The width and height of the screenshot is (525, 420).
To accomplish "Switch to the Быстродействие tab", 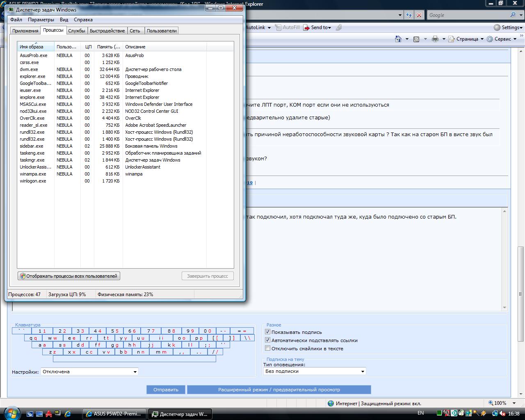I will click(107, 31).
